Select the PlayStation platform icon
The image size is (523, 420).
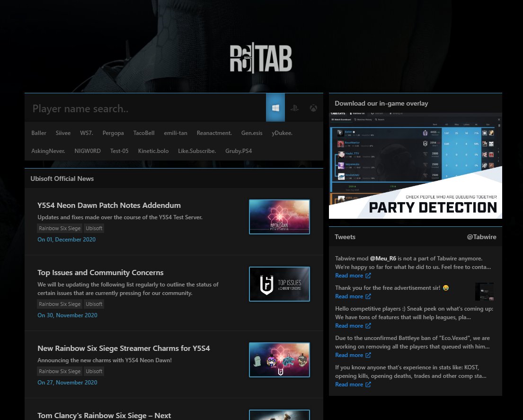pos(294,108)
